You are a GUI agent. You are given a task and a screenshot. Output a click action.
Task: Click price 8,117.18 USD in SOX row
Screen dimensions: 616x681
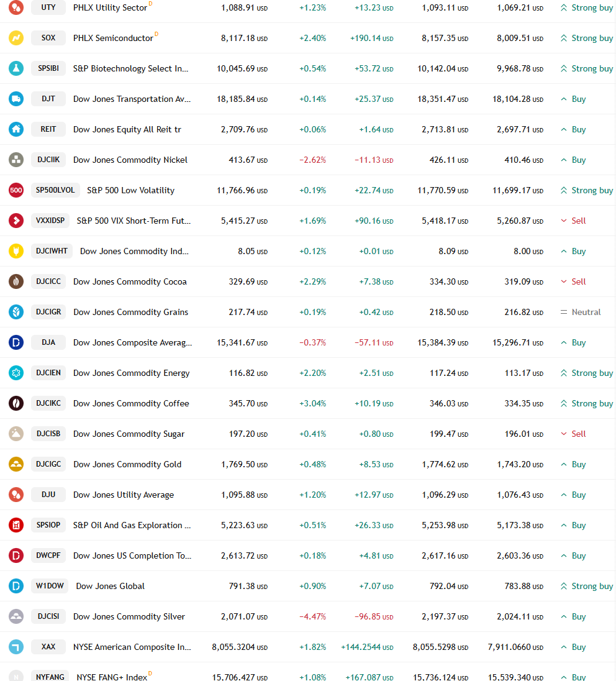pyautogui.click(x=245, y=39)
